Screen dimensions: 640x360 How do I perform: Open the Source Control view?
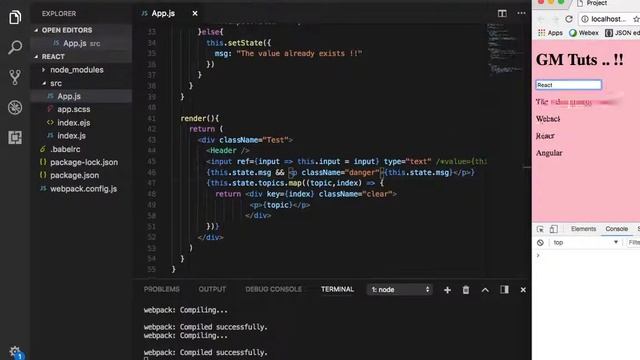coord(15,78)
